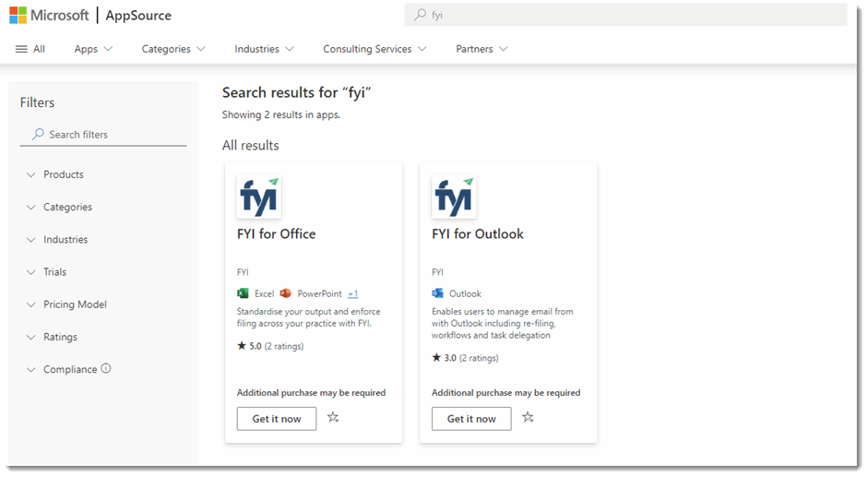Click the FYI for Office logo
The image size is (868, 477).
(x=259, y=197)
